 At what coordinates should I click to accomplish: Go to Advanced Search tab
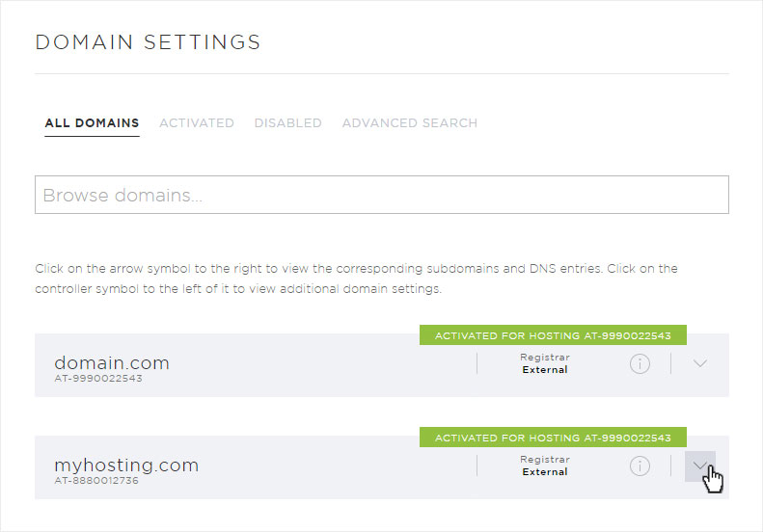[410, 123]
